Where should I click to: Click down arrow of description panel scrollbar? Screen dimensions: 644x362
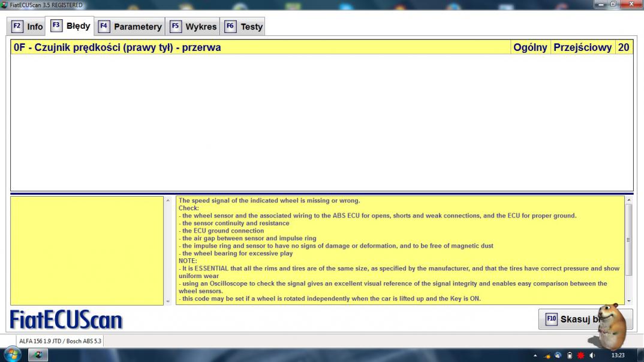point(628,301)
